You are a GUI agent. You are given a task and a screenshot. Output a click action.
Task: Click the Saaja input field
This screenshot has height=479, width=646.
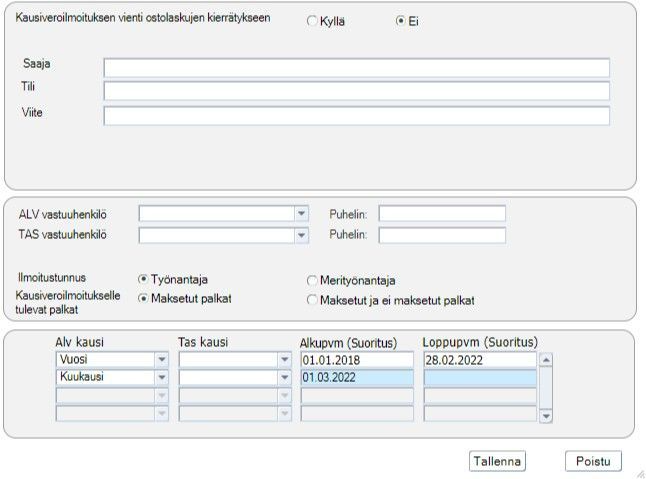(x=356, y=68)
